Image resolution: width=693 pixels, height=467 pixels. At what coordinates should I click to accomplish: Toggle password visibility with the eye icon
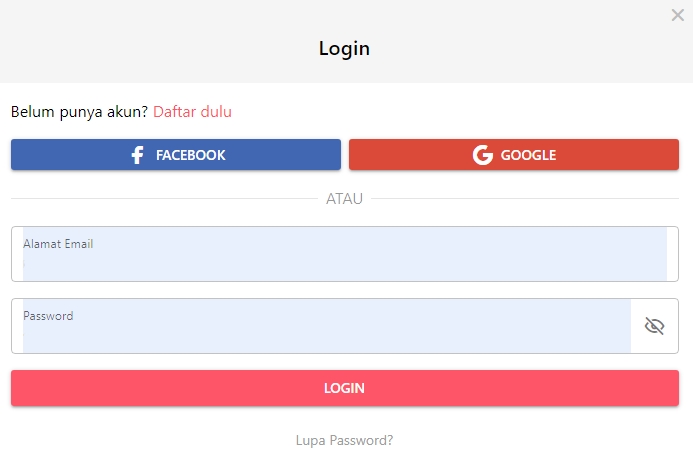(655, 326)
